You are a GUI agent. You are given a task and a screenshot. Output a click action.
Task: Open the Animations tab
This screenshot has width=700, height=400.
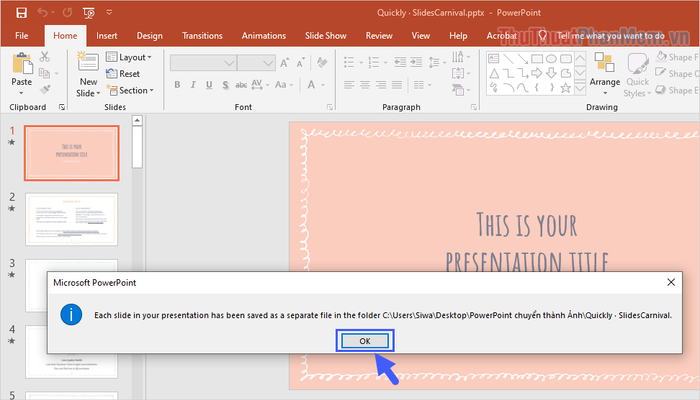(x=264, y=36)
